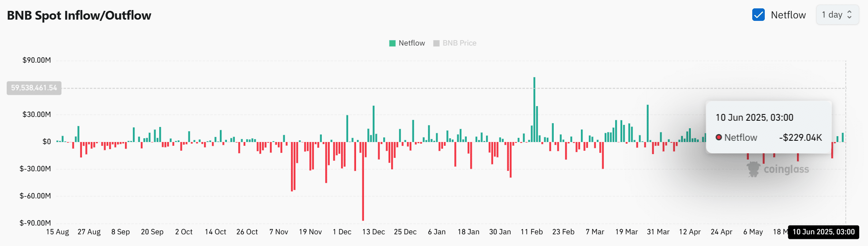The width and height of the screenshot is (868, 246).
Task: Click the $-30.00M axis label
Action: (35, 169)
